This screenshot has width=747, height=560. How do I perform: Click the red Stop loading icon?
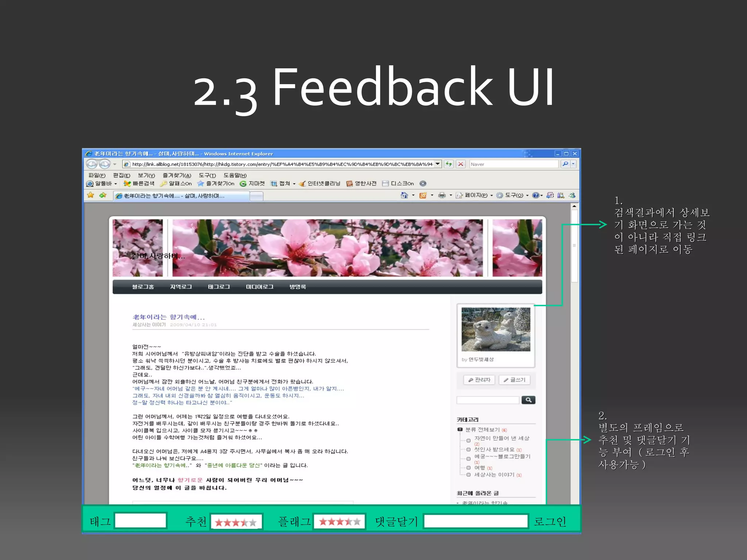[461, 164]
